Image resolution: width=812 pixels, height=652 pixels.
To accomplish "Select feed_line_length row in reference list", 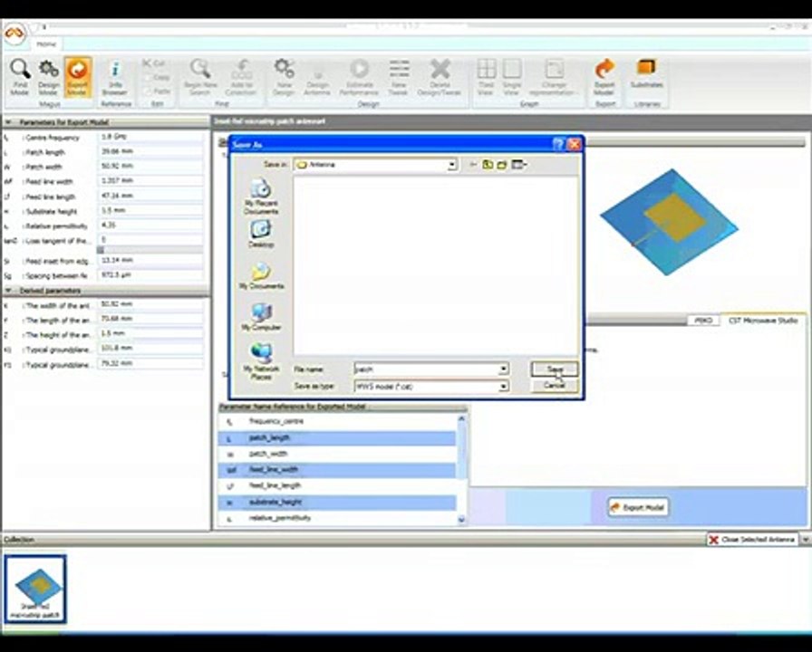I will tap(337, 486).
